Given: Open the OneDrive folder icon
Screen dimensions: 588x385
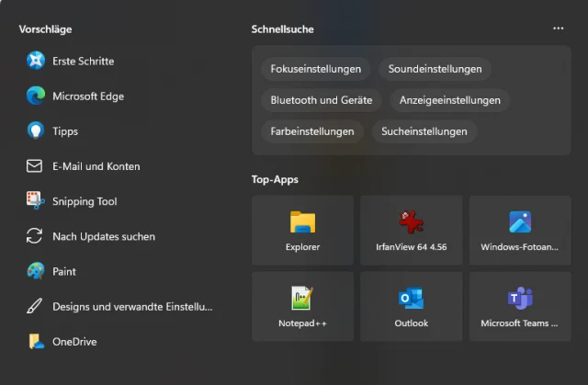Looking at the screenshot, I should point(37,342).
